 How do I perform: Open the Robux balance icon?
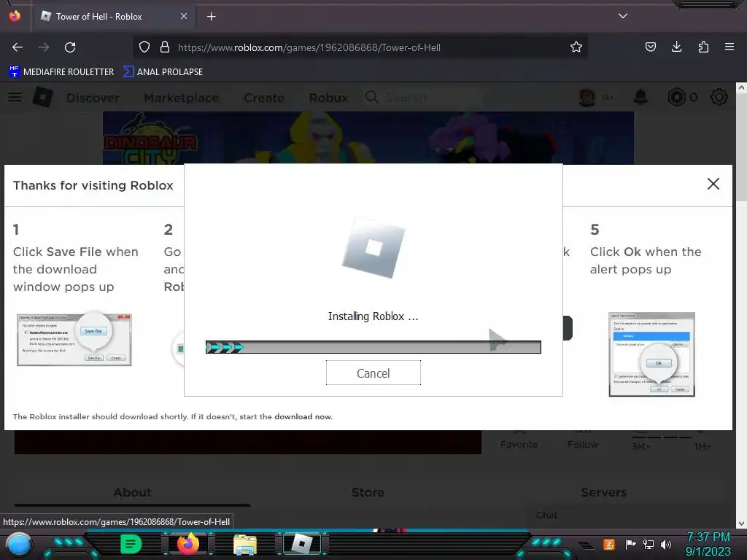tap(676, 97)
